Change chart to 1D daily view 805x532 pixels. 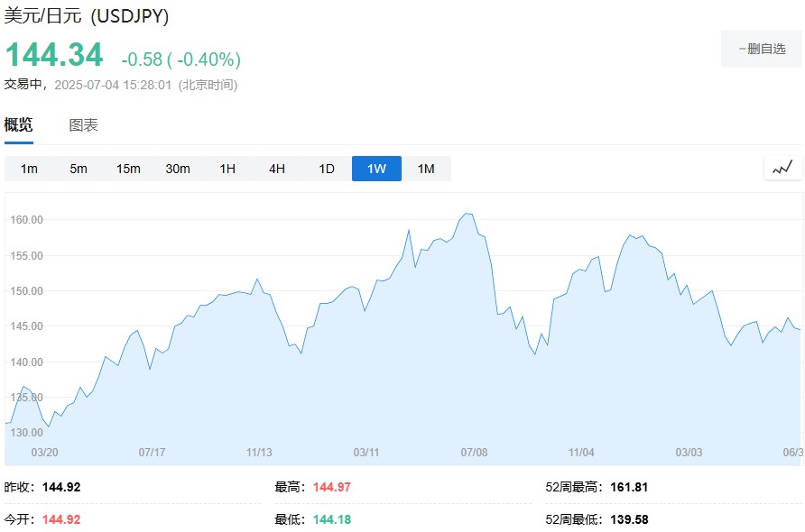click(x=327, y=169)
